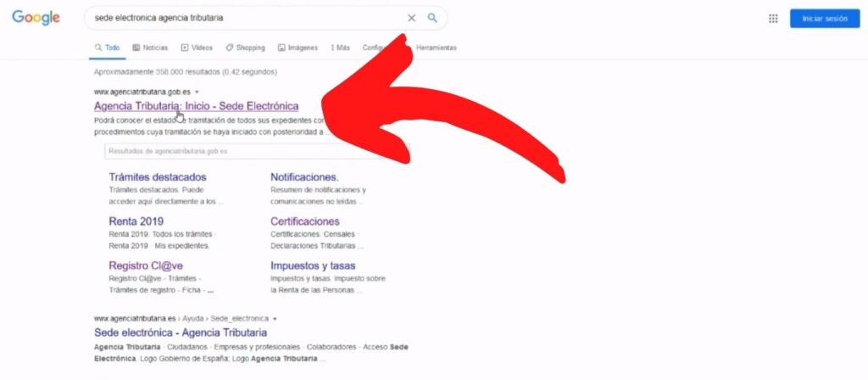Open the Más menu
This screenshot has height=380, width=868.
click(341, 47)
